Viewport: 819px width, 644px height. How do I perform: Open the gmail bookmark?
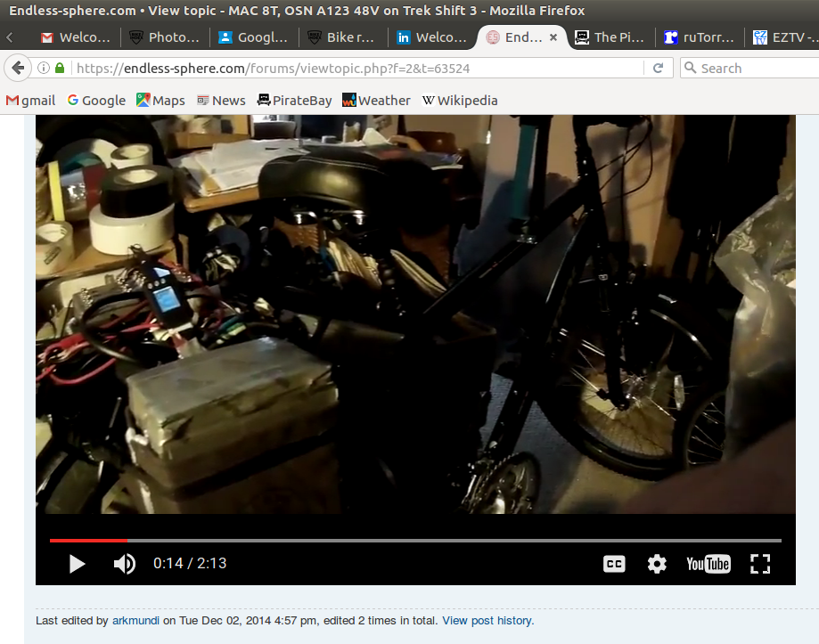click(31, 101)
